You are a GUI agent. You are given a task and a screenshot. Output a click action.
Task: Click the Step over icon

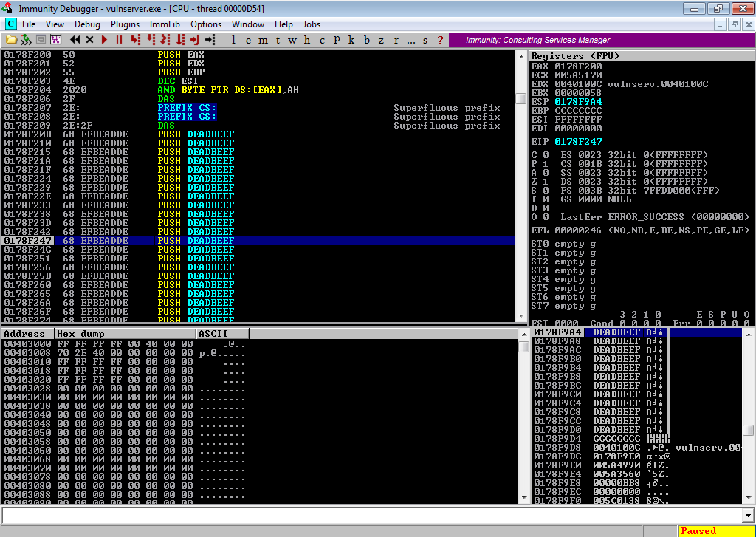[x=151, y=40]
